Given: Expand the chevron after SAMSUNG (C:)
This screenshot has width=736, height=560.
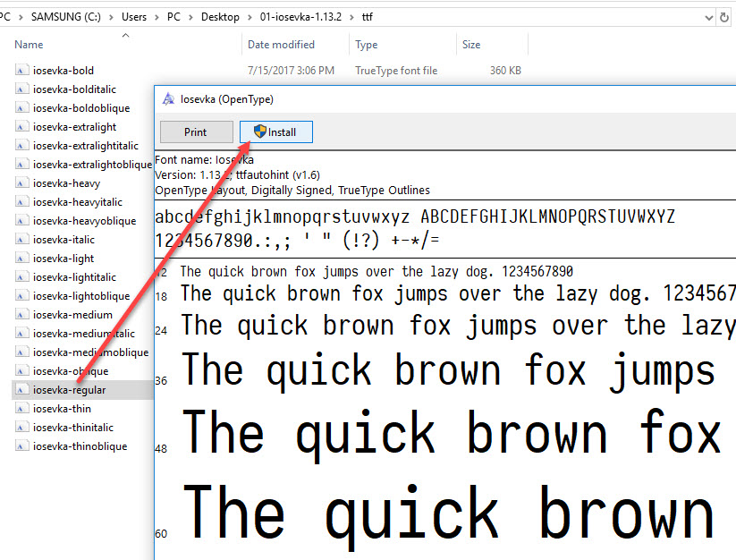Looking at the screenshot, I should (111, 17).
